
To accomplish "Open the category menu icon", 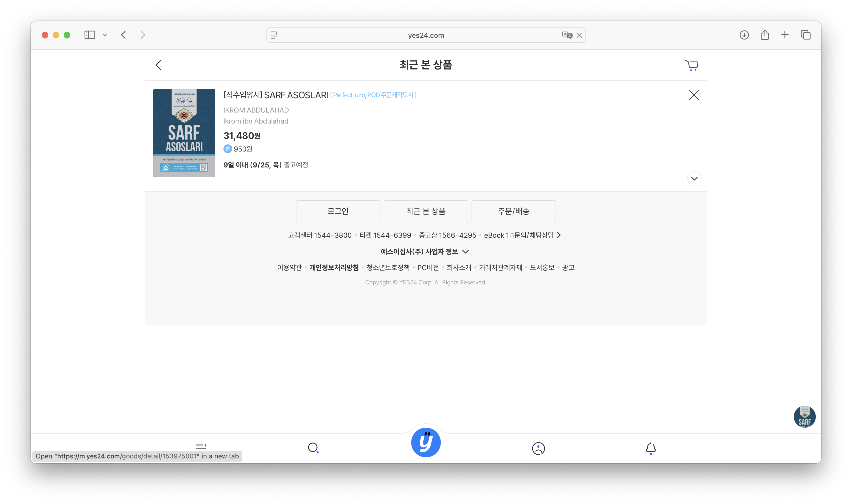I will click(201, 446).
